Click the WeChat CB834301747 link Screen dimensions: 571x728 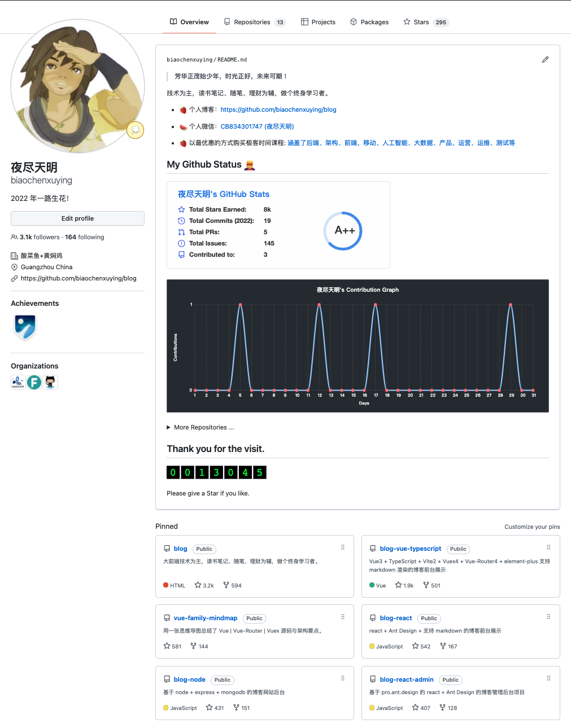[257, 126]
